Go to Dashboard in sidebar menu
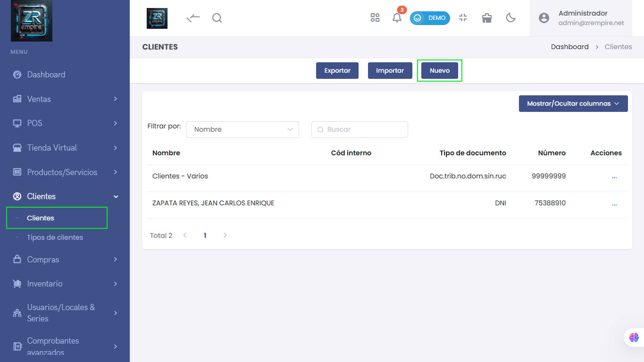Viewport: 644px width, 362px height. pyautogui.click(x=46, y=75)
